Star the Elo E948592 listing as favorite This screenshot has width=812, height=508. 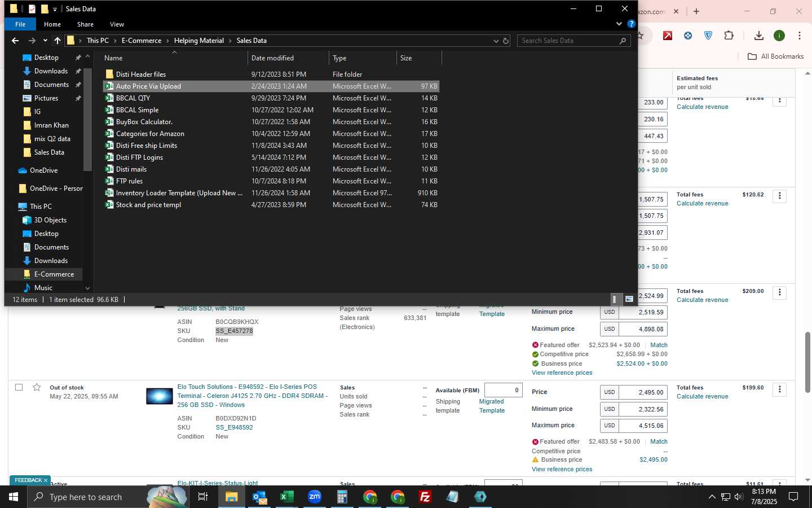pos(37,387)
